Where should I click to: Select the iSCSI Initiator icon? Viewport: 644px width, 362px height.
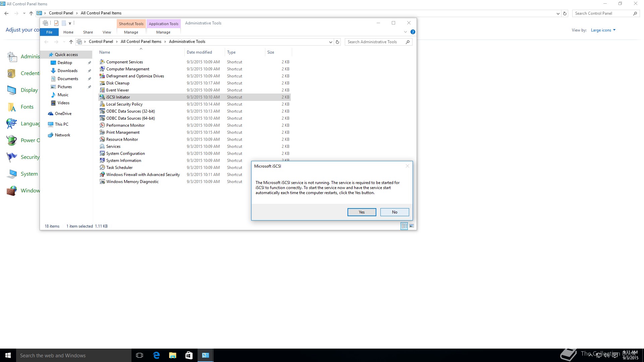click(x=102, y=97)
